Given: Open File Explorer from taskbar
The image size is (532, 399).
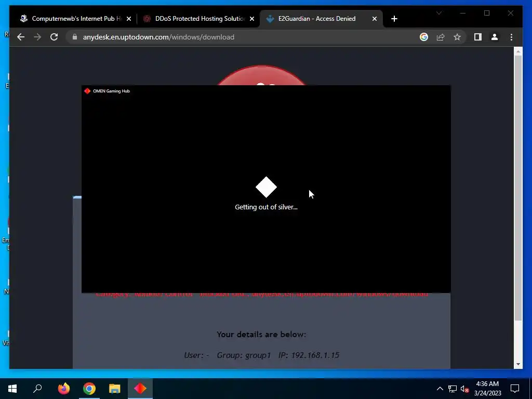Looking at the screenshot, I should point(115,389).
